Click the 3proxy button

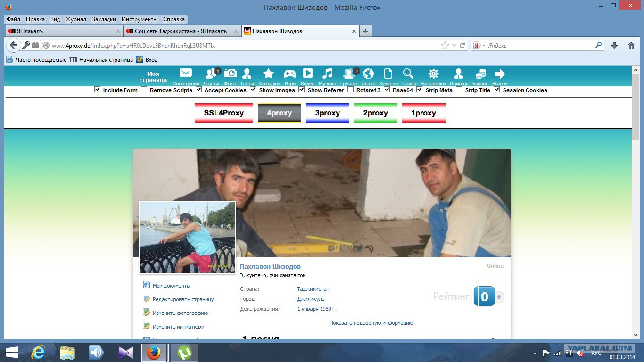pos(328,113)
